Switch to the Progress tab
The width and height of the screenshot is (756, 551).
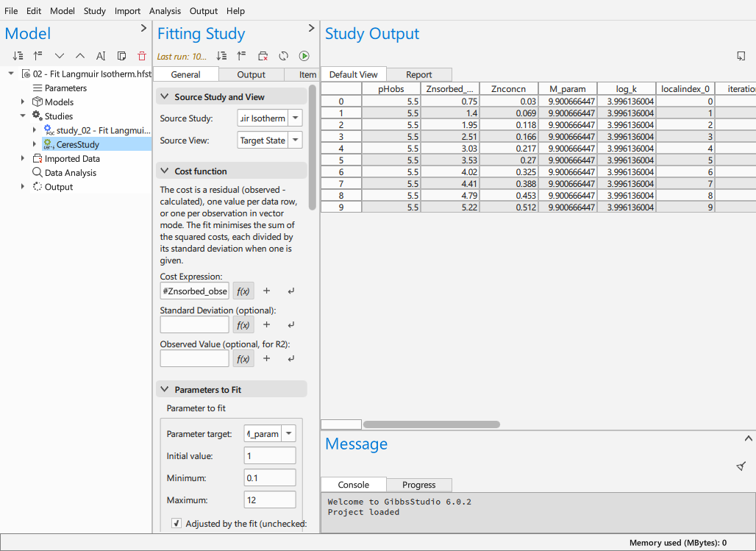(419, 484)
